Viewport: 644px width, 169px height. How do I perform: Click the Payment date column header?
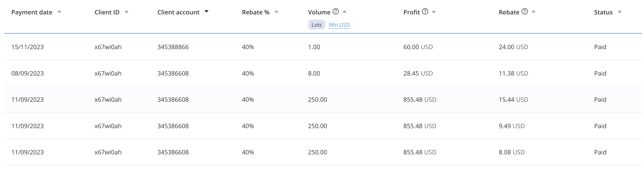click(32, 12)
